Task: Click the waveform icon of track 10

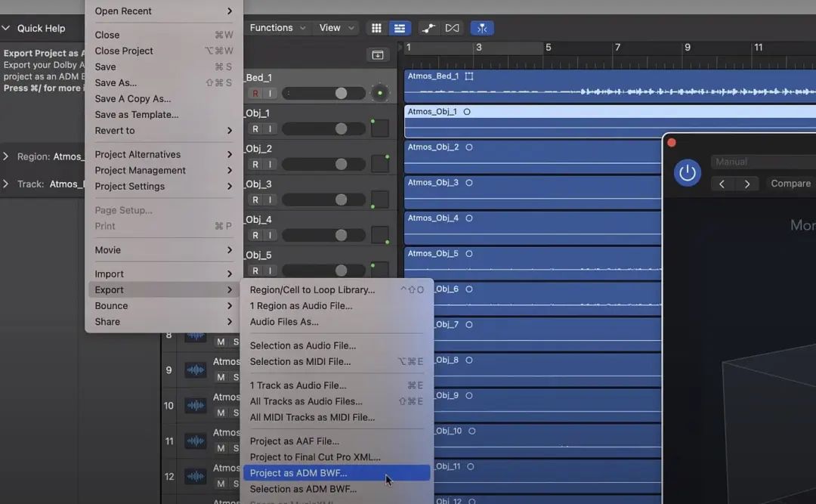Action: pos(196,405)
